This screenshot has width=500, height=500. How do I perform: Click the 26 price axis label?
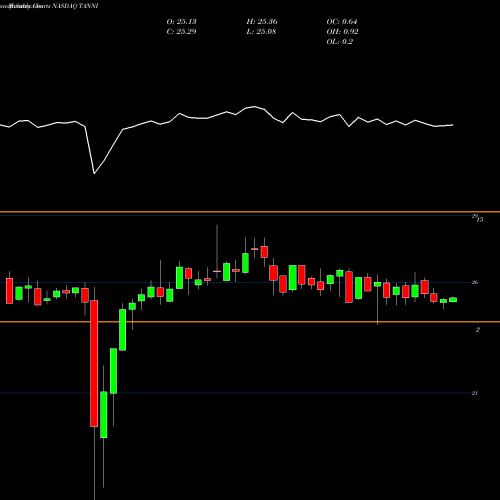pos(475,282)
